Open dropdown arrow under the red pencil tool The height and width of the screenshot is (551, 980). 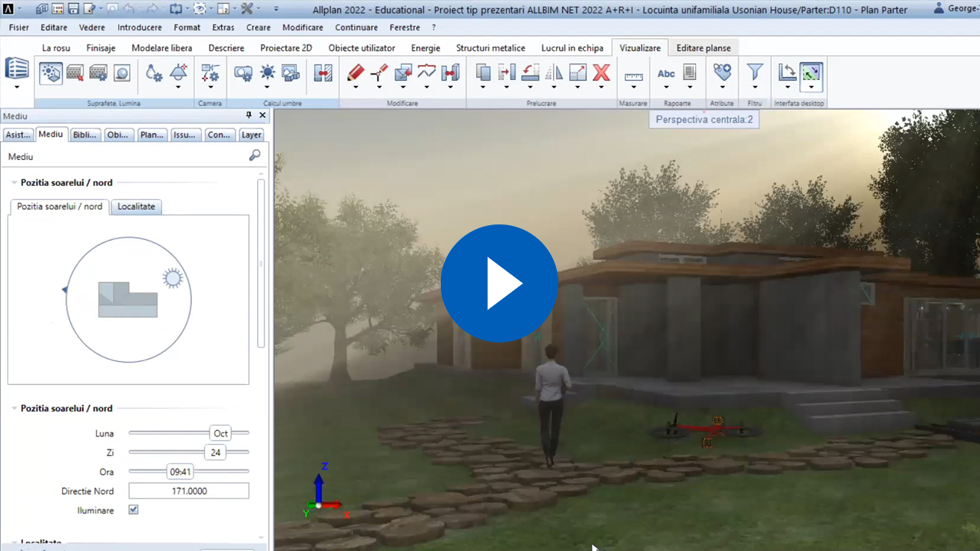pyautogui.click(x=356, y=88)
